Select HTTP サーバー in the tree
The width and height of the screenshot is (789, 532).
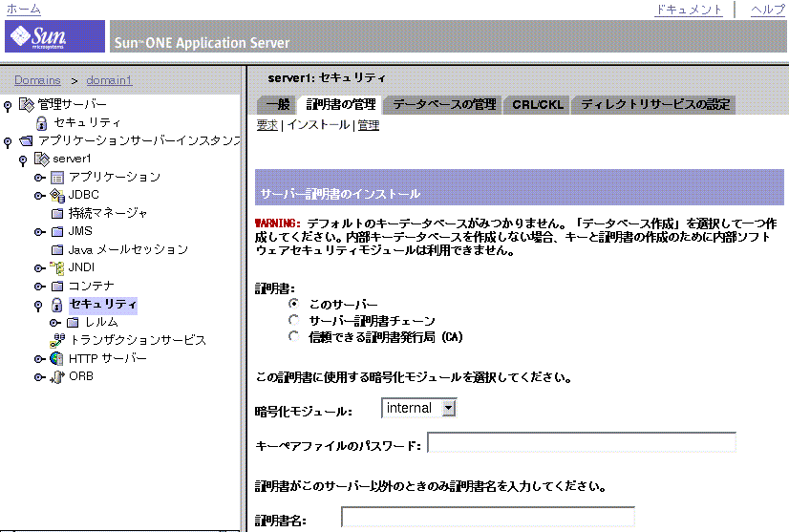(x=108, y=359)
